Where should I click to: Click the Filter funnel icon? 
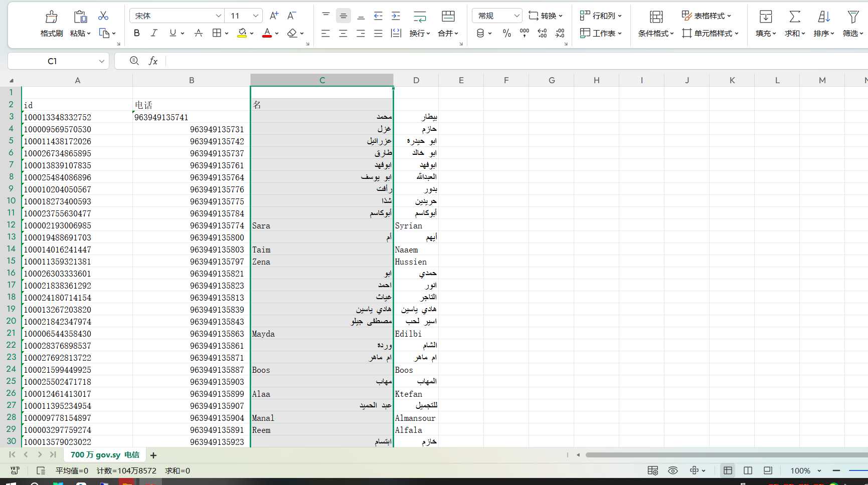tap(853, 17)
